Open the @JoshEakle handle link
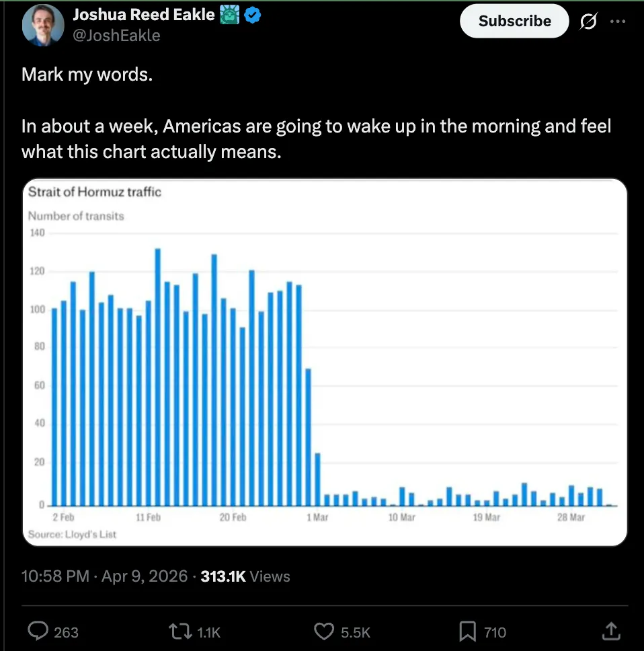This screenshot has width=644, height=651. [116, 35]
